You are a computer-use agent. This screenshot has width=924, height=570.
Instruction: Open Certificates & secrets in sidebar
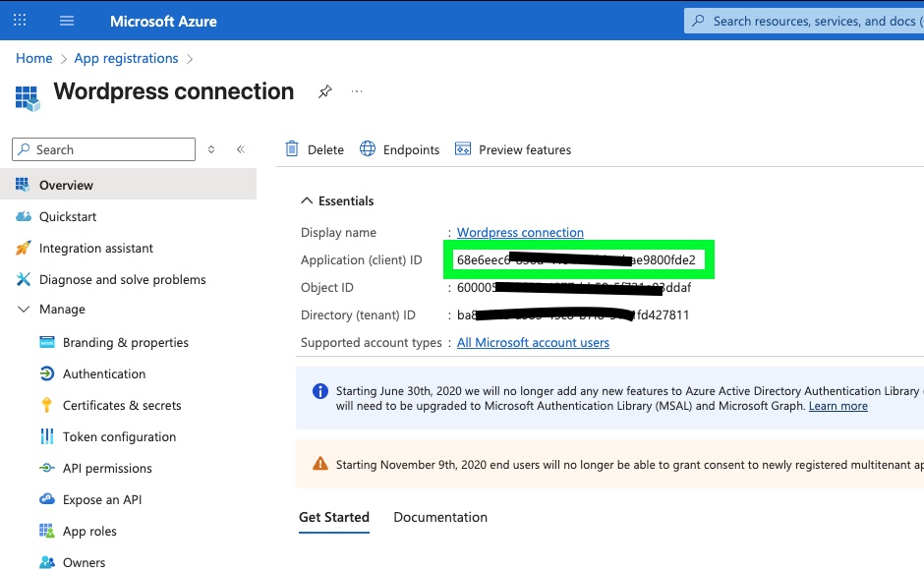122,405
